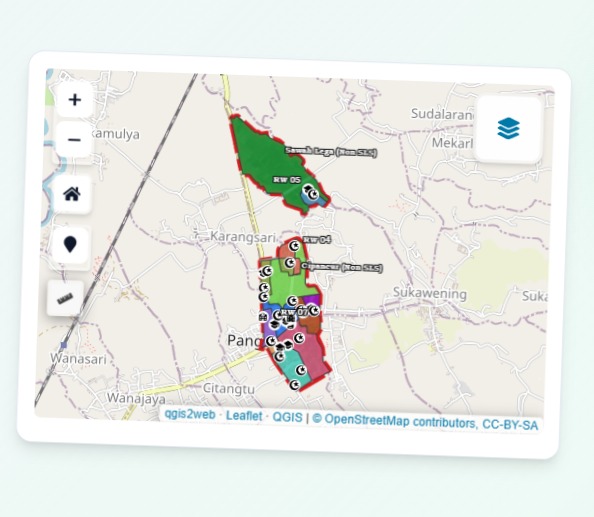
Task: Click mosque marker next to RW 04 label
Action: point(294,246)
